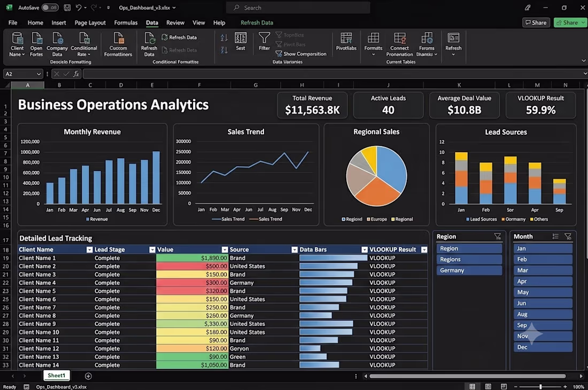Open the File menu
The width and height of the screenshot is (588, 390).
tap(13, 22)
